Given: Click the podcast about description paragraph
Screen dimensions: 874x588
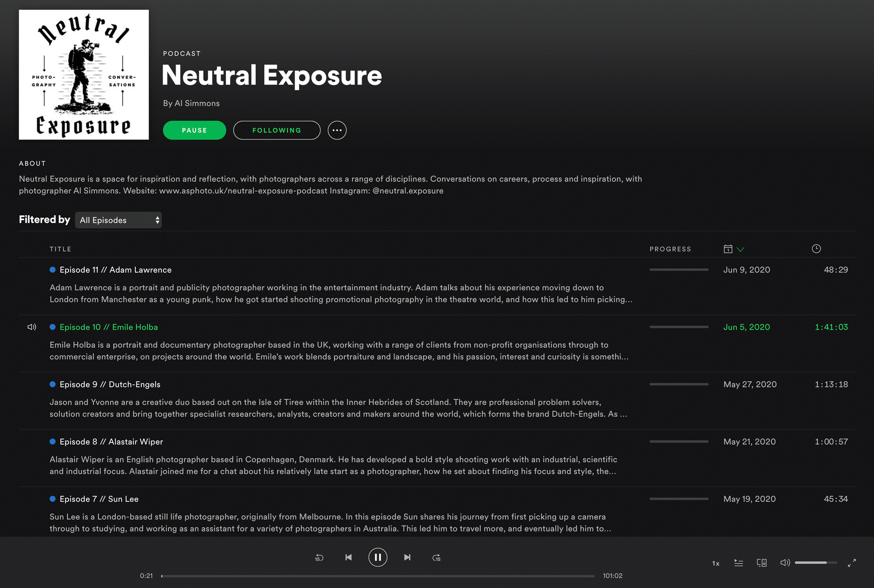Looking at the screenshot, I should click(331, 185).
